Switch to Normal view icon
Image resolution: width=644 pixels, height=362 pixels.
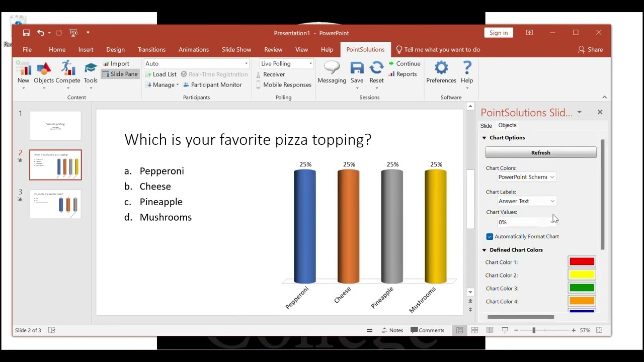(459, 330)
